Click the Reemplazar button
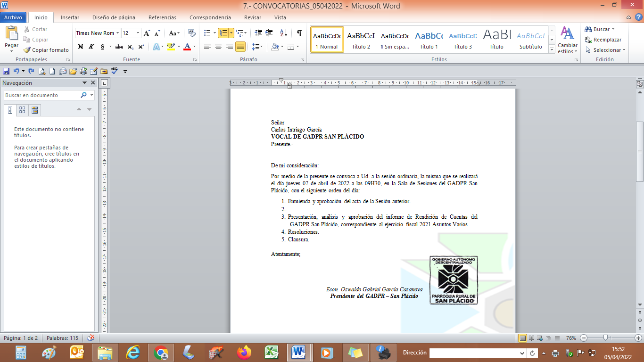 pyautogui.click(x=603, y=40)
